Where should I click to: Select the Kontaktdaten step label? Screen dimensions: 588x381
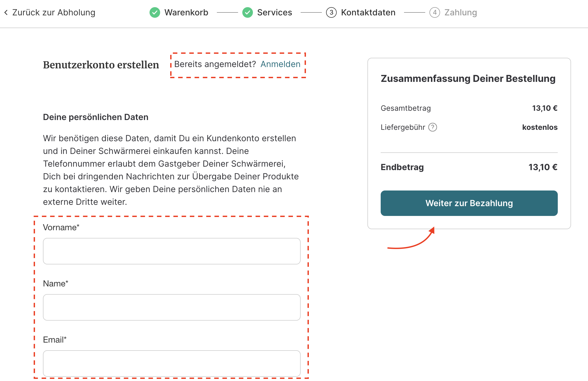point(368,12)
